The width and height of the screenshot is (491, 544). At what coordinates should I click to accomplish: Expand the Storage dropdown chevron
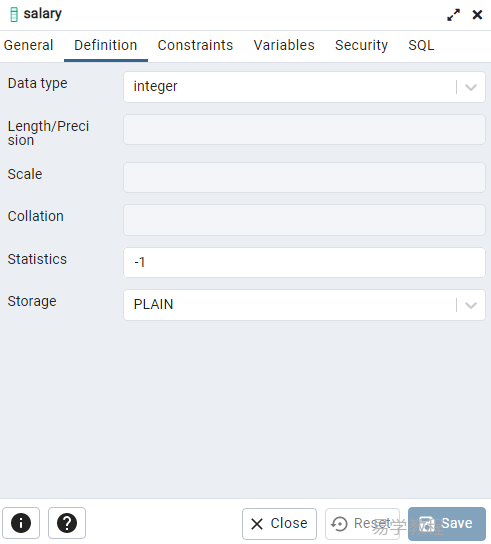471,305
